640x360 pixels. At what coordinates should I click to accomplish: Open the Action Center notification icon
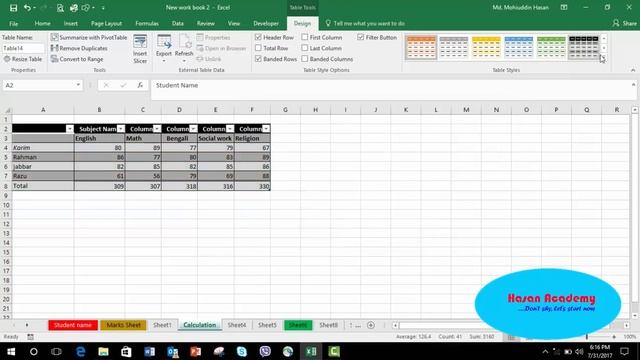[x=624, y=351]
